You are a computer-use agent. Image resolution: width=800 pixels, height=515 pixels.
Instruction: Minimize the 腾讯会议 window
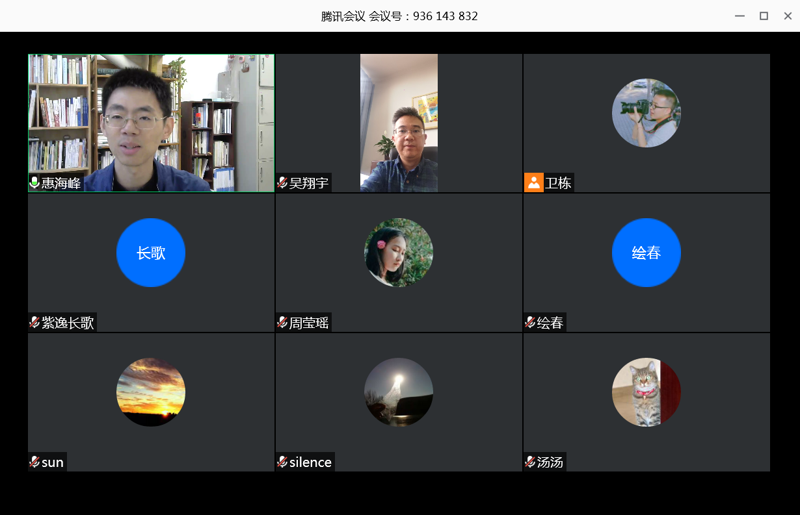point(740,16)
